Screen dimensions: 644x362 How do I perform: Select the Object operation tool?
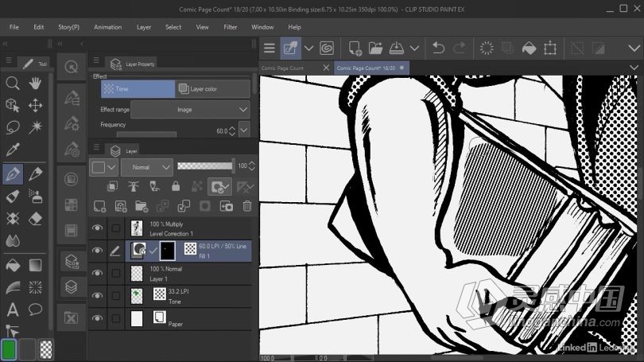[13, 105]
